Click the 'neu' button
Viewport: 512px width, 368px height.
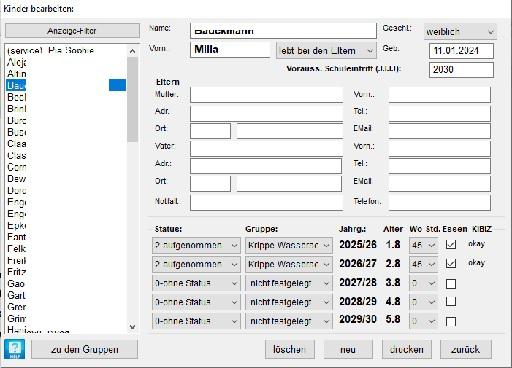click(x=348, y=349)
